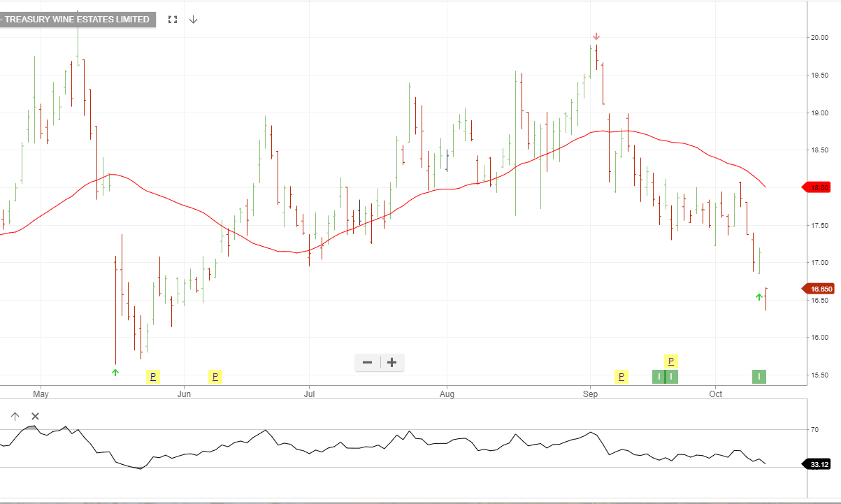Click the 70 level label in indicator panel
Image resolution: width=841 pixels, height=504 pixels.
click(x=814, y=430)
